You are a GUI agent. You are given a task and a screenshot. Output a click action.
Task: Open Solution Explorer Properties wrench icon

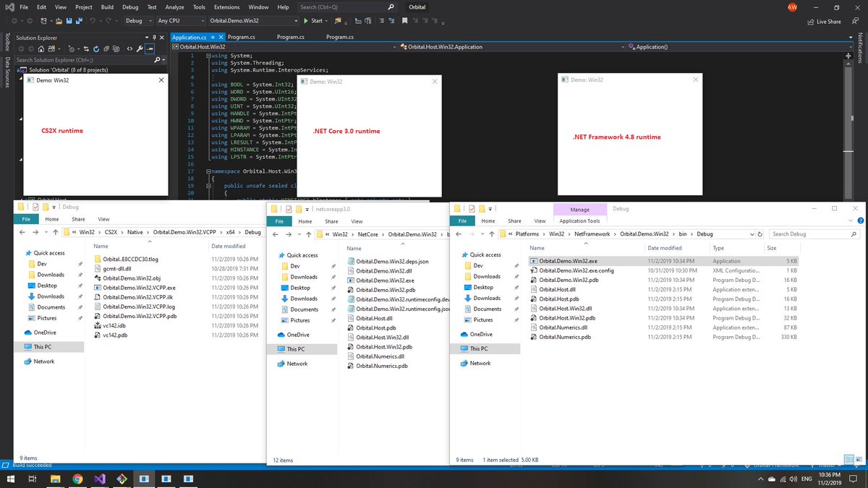point(139,49)
